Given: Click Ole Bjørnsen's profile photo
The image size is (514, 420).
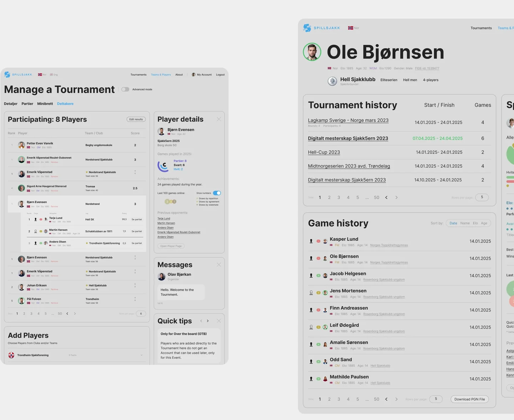Looking at the screenshot, I should click(312, 52).
